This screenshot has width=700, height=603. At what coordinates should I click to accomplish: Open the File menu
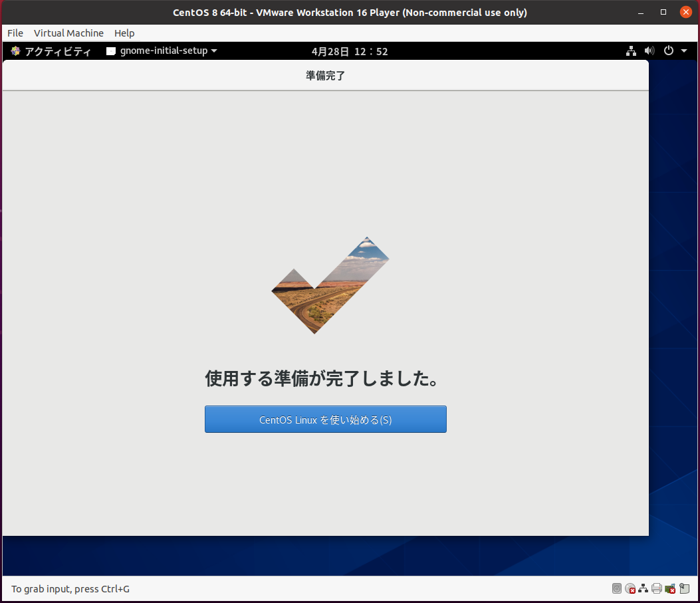[x=15, y=33]
